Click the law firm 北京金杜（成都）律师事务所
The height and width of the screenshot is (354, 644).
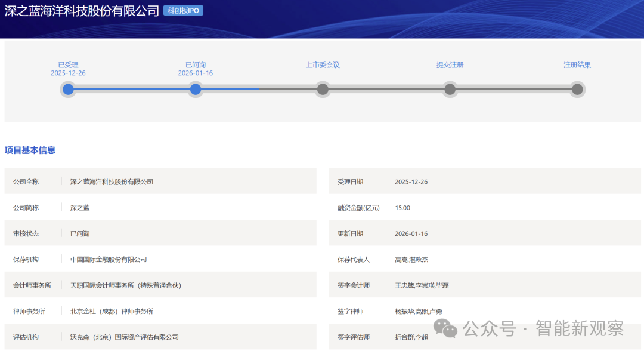pyautogui.click(x=112, y=311)
